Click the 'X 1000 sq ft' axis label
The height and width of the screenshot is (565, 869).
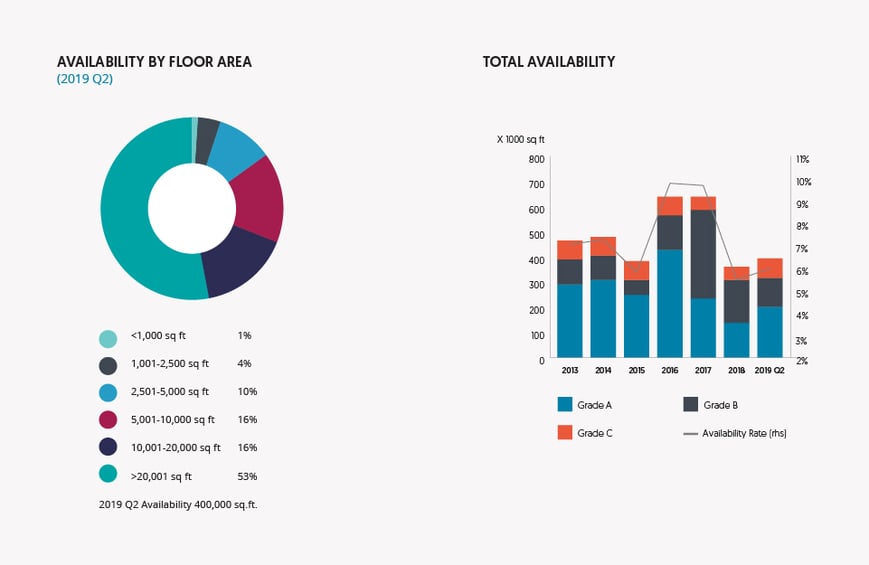point(520,140)
